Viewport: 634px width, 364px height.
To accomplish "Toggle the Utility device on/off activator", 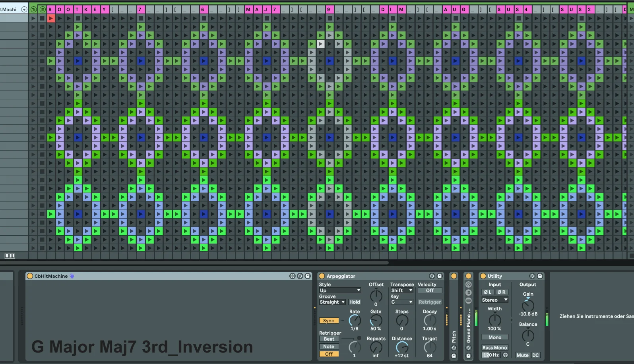I will click(x=483, y=276).
